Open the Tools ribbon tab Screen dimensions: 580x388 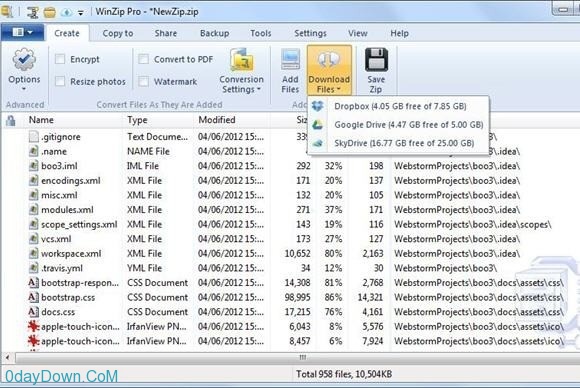(261, 33)
